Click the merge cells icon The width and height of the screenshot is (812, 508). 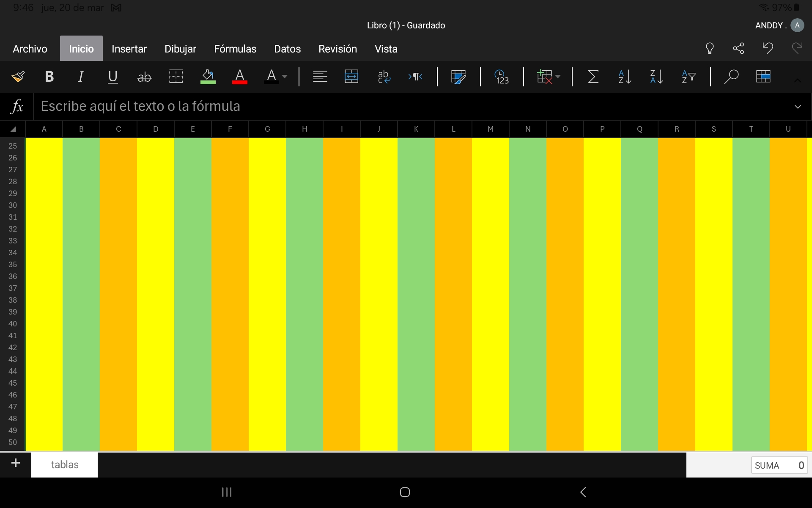click(x=351, y=77)
